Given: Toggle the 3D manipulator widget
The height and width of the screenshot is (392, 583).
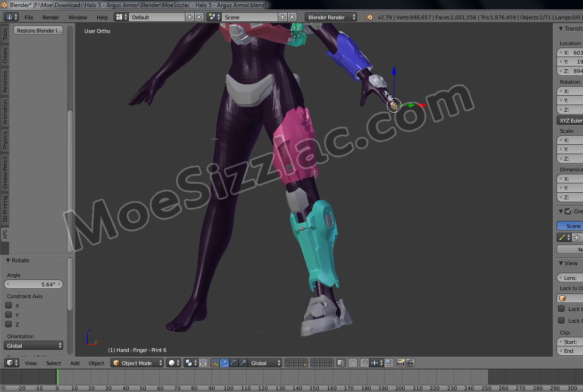Looking at the screenshot, I should coord(215,363).
